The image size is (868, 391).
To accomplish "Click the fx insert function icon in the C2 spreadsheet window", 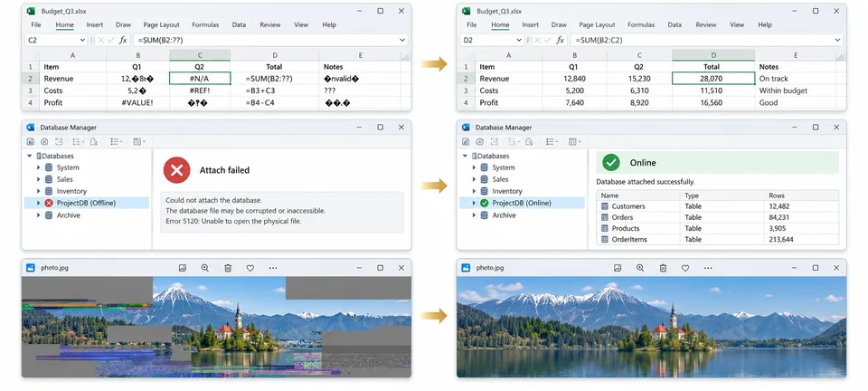I will [123, 40].
